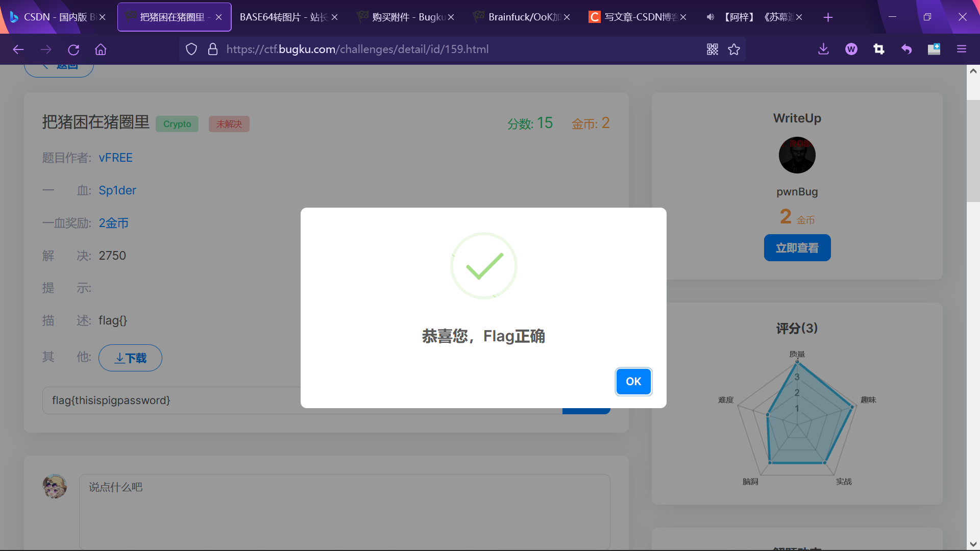This screenshot has width=980, height=551.
Task: Go to the browser home page
Action: tap(101, 49)
